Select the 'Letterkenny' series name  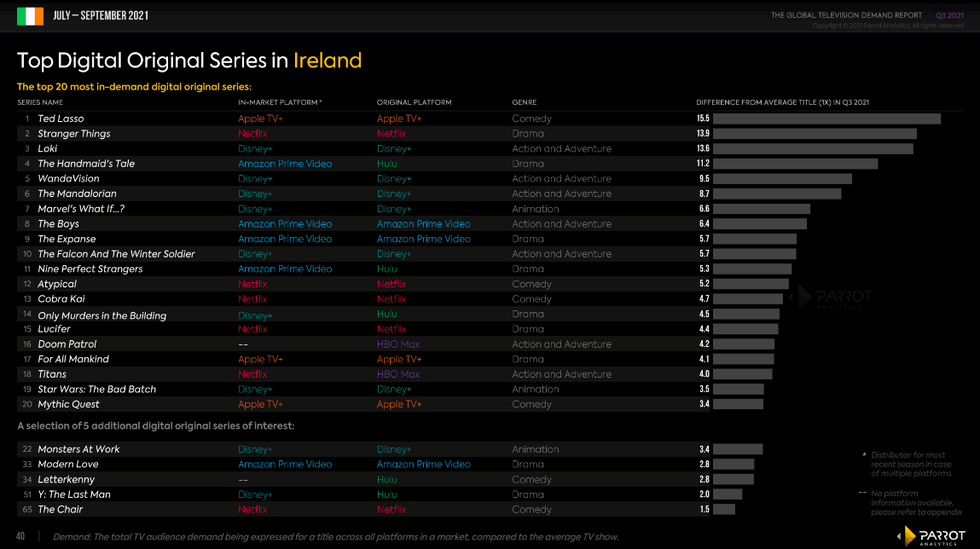click(67, 480)
